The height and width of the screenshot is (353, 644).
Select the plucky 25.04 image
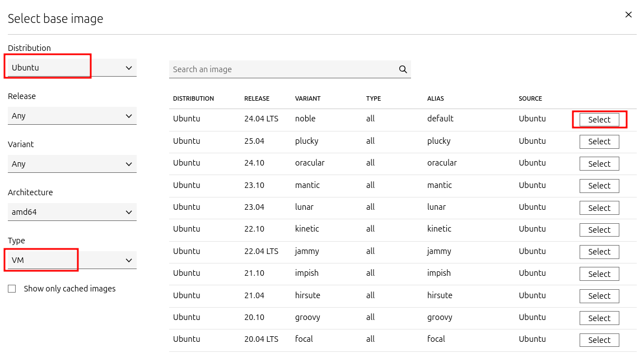pos(599,142)
